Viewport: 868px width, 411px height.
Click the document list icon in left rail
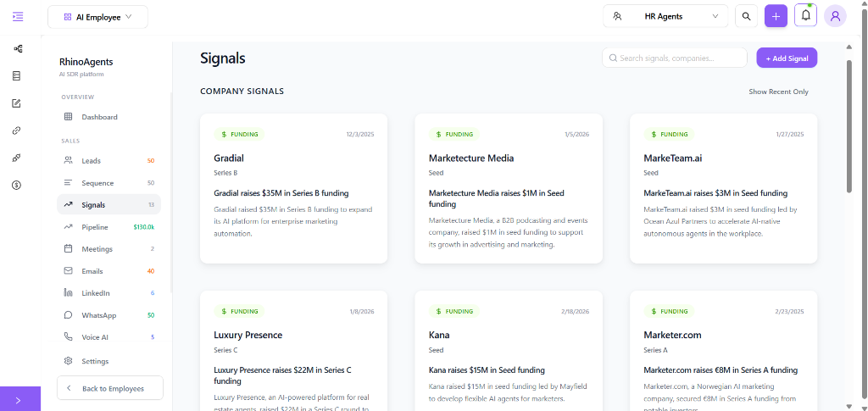tap(17, 75)
